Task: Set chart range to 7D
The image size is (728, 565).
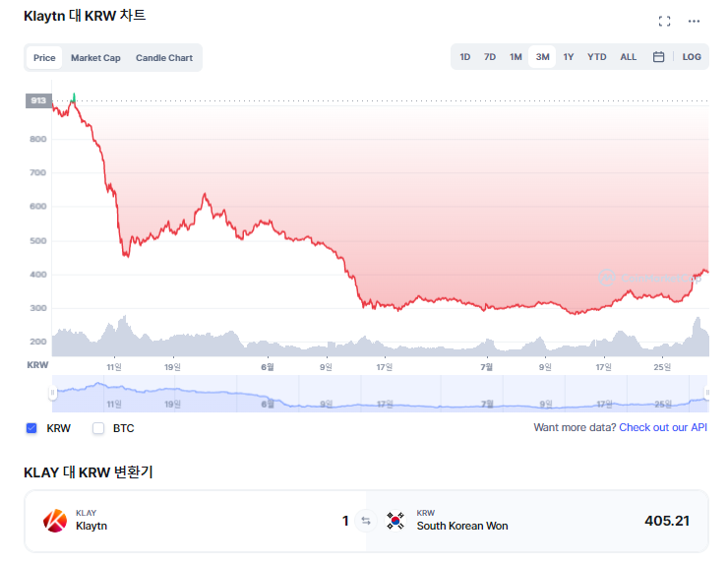Action: [x=490, y=57]
